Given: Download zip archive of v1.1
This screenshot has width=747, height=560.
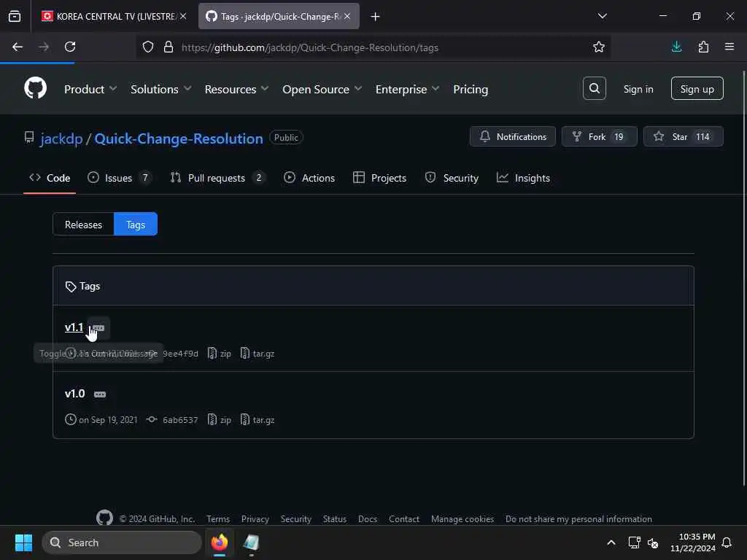Looking at the screenshot, I should (220, 354).
